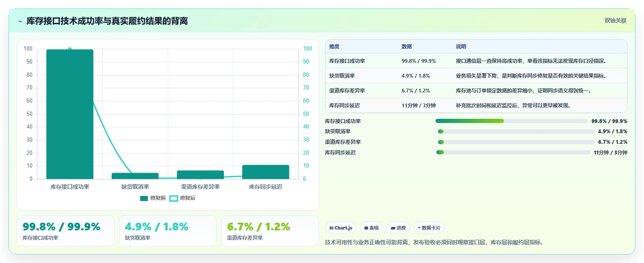Image resolution: width=644 pixels, height=263 pixels.
Task: Click the square icon in the 表格 chip
Action: point(366,228)
